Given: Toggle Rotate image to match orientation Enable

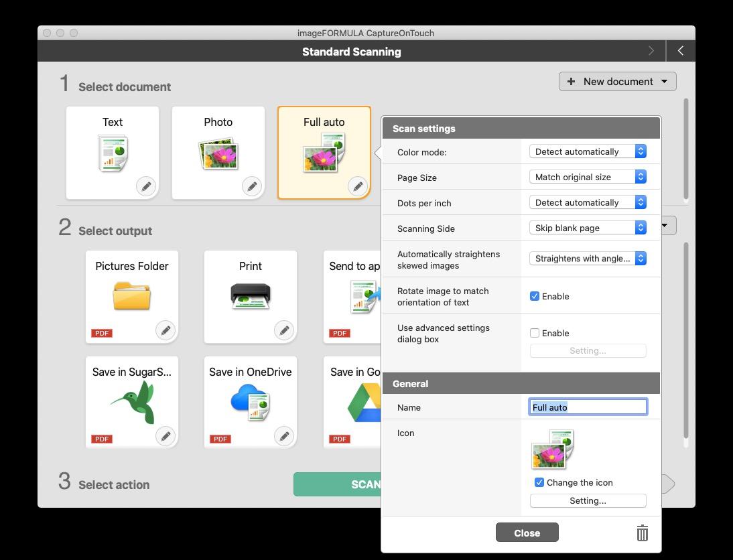Looking at the screenshot, I should [x=534, y=296].
